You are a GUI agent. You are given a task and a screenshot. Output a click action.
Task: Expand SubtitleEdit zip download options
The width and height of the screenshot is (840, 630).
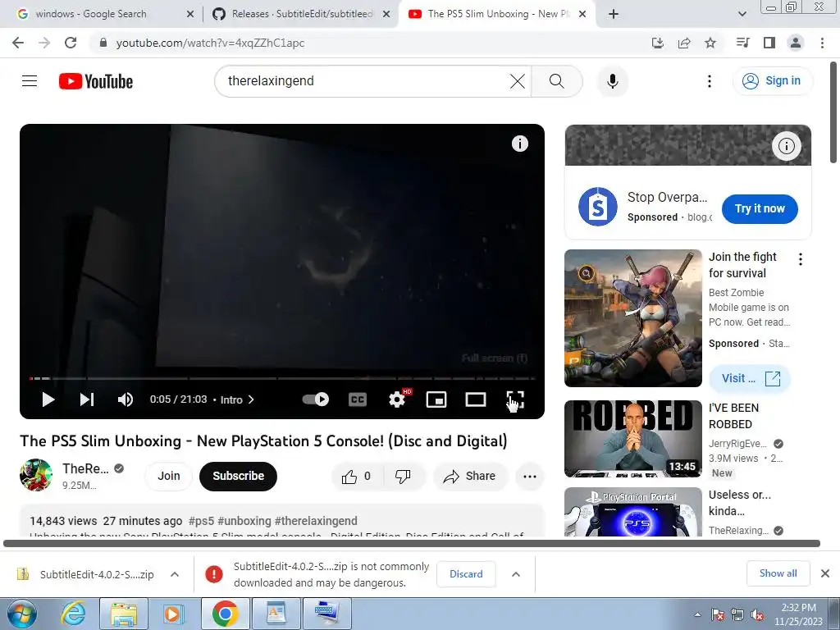pyautogui.click(x=175, y=574)
